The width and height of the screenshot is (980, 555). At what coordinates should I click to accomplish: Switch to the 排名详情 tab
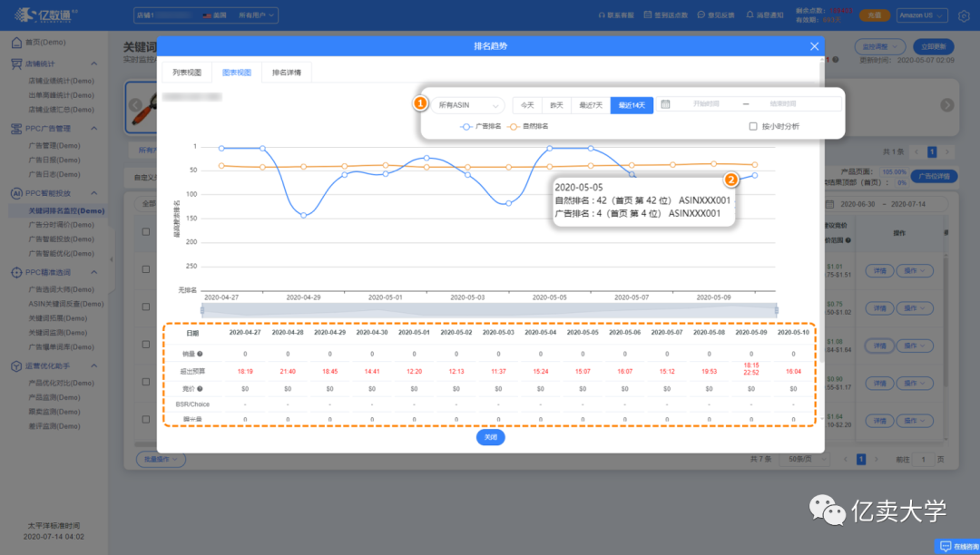pos(286,73)
